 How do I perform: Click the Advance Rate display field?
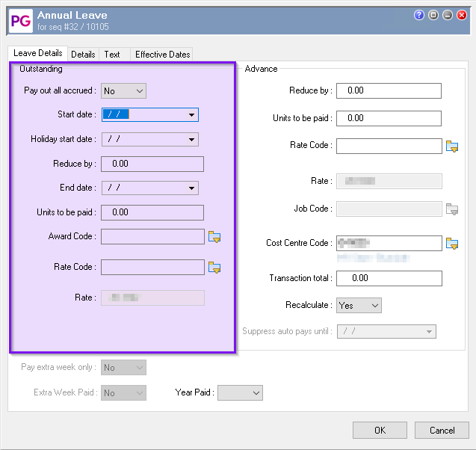coord(389,182)
